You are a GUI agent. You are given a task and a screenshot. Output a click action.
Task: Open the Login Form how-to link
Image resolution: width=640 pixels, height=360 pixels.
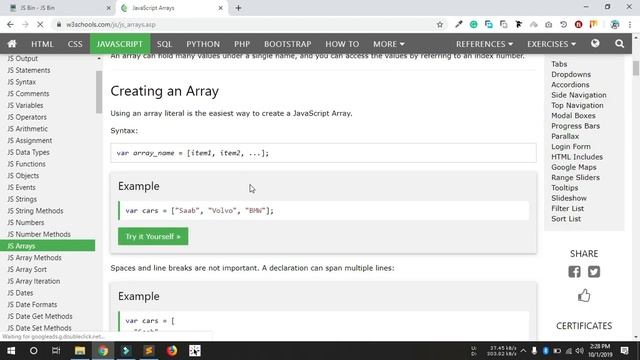571,147
